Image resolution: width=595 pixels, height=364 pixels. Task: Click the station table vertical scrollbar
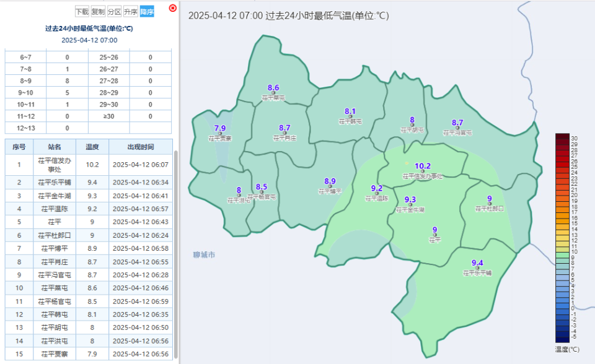click(175, 254)
